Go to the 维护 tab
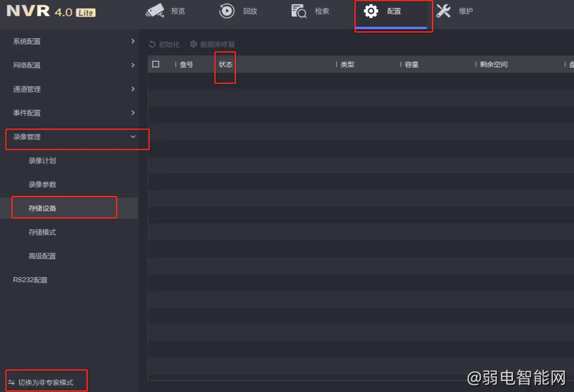Image resolution: width=574 pixels, height=392 pixels. (454, 11)
